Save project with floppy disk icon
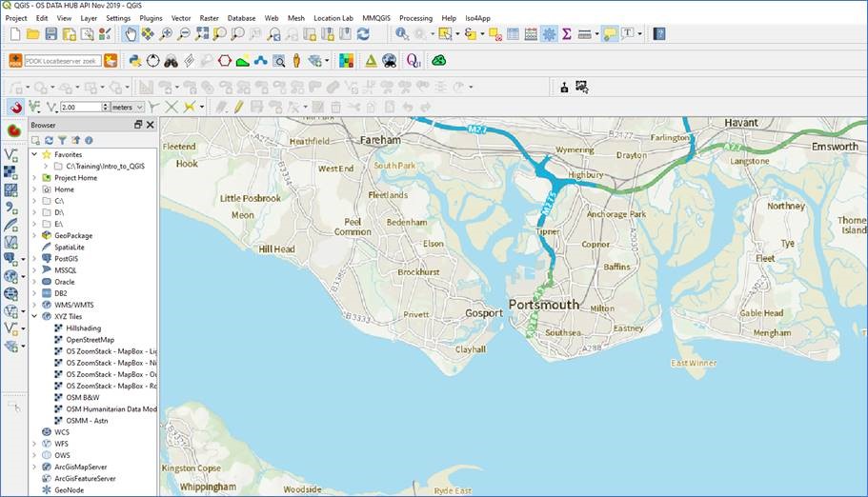868x497 pixels. coord(50,34)
